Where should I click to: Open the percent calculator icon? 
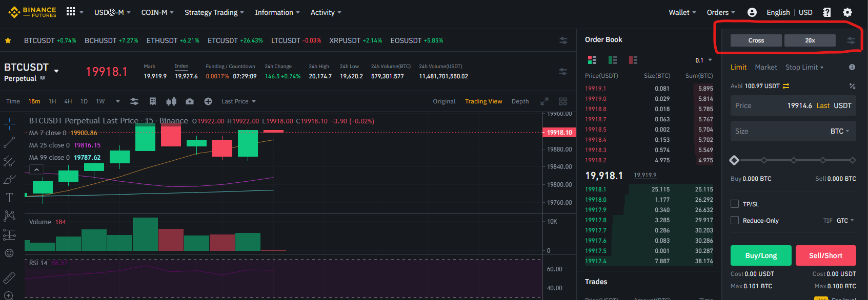click(852, 86)
